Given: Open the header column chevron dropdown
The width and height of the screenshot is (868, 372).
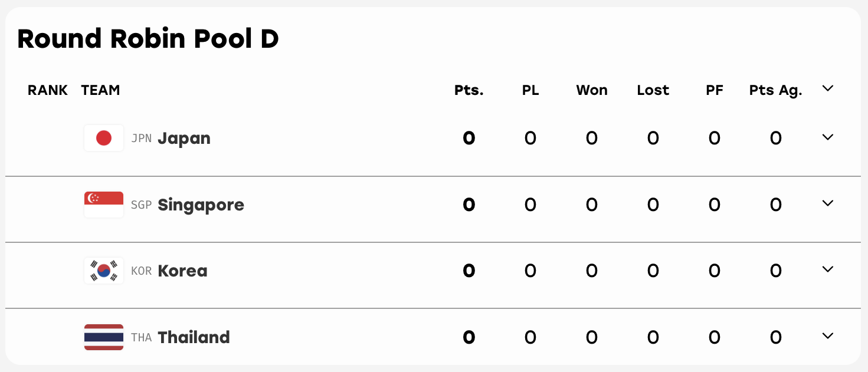Looking at the screenshot, I should 828,88.
